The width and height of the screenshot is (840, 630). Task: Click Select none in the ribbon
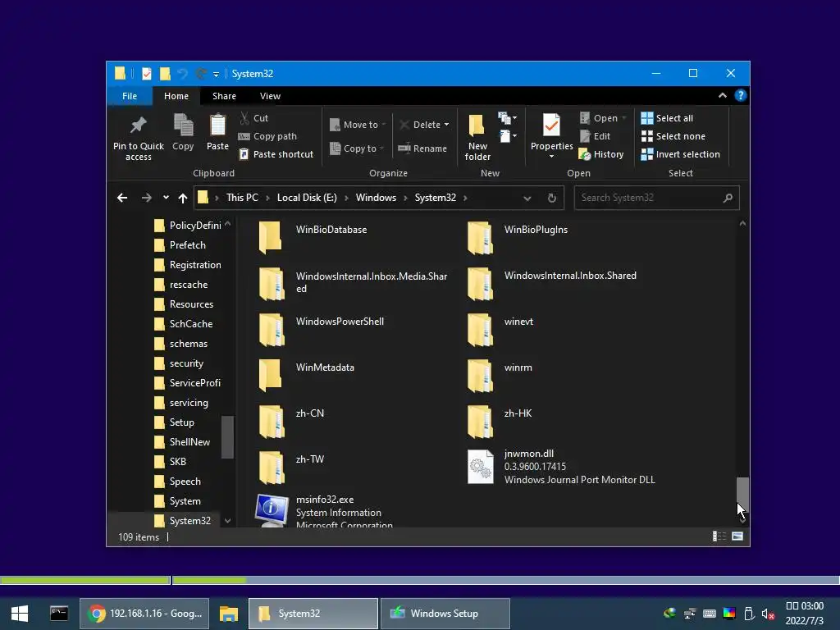pos(673,136)
